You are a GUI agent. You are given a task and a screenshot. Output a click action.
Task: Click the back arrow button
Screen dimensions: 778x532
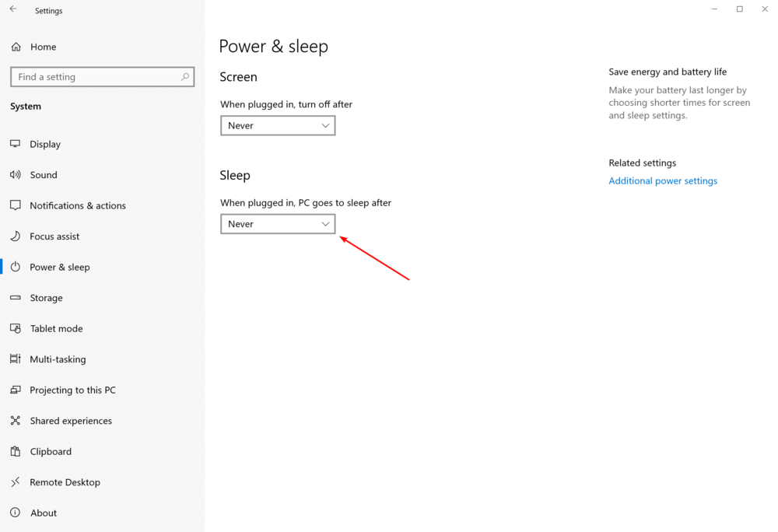(x=14, y=10)
